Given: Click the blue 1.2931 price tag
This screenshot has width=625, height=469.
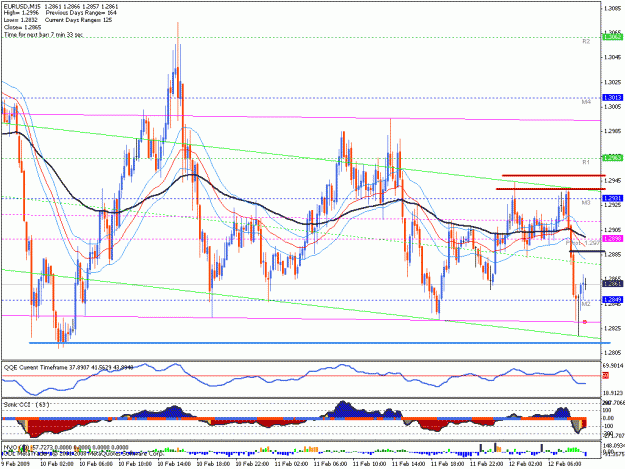Looking at the screenshot, I should (613, 198).
